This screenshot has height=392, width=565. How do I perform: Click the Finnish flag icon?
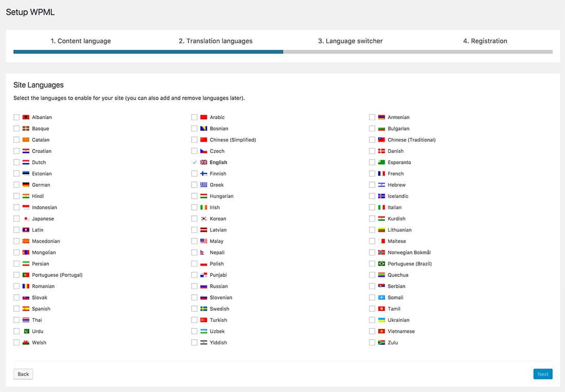[203, 174]
